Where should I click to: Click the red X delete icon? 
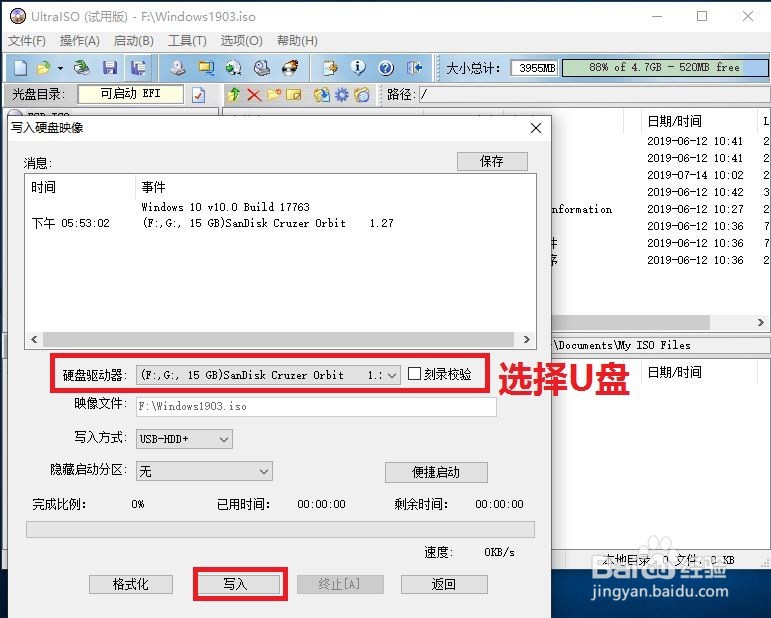[x=254, y=94]
